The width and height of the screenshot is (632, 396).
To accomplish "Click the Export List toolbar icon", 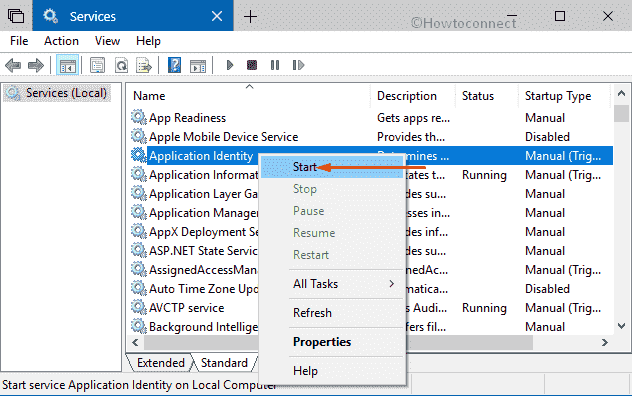I will coord(144,65).
